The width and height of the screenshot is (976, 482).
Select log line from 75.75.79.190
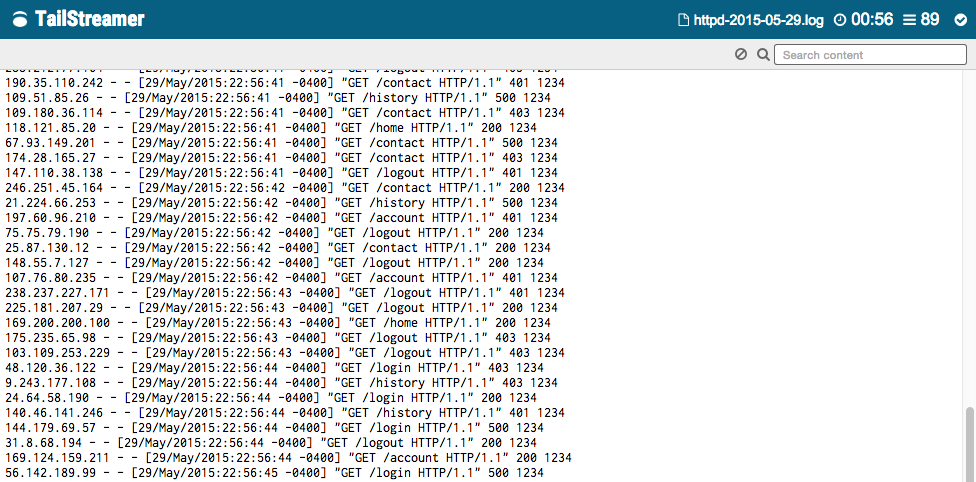click(x=274, y=232)
